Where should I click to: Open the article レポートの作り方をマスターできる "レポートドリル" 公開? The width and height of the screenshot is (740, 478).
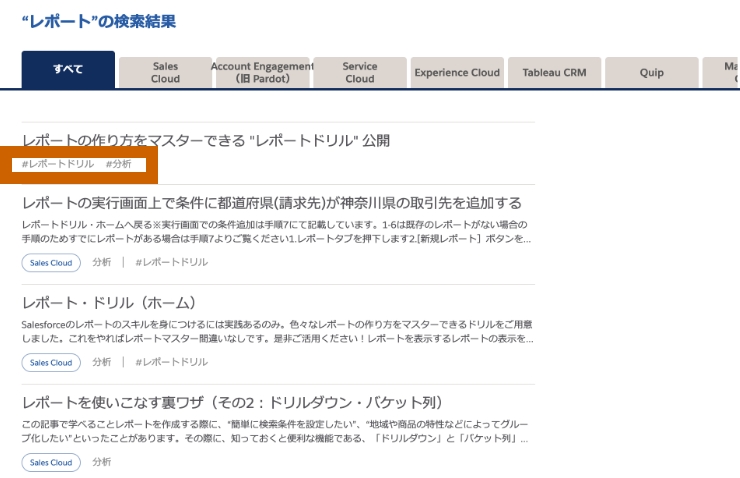coord(206,141)
